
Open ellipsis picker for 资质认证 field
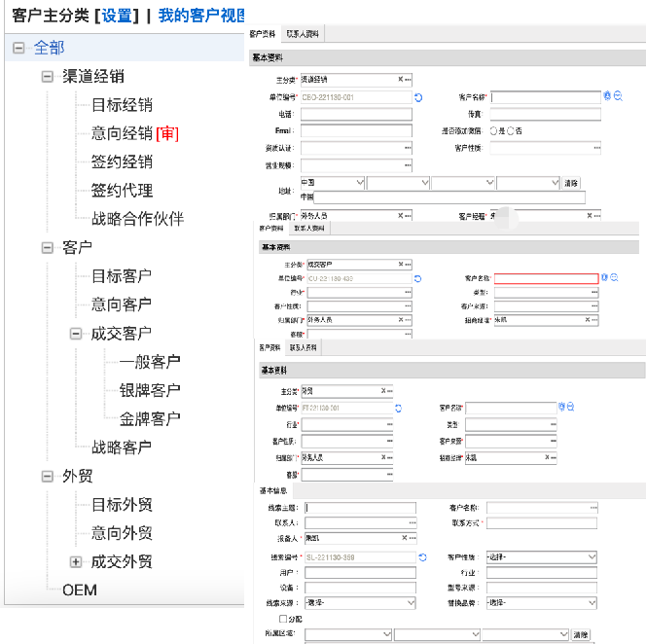408,148
